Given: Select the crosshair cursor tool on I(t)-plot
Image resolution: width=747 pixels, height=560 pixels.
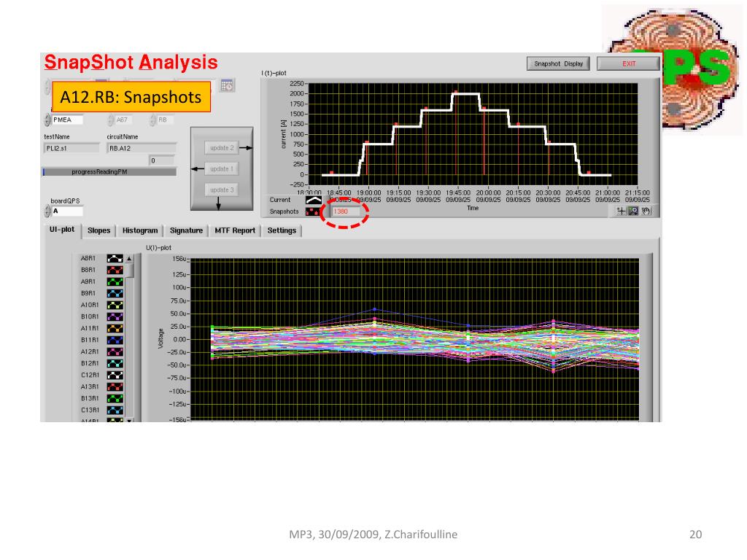Looking at the screenshot, I should click(x=621, y=211).
